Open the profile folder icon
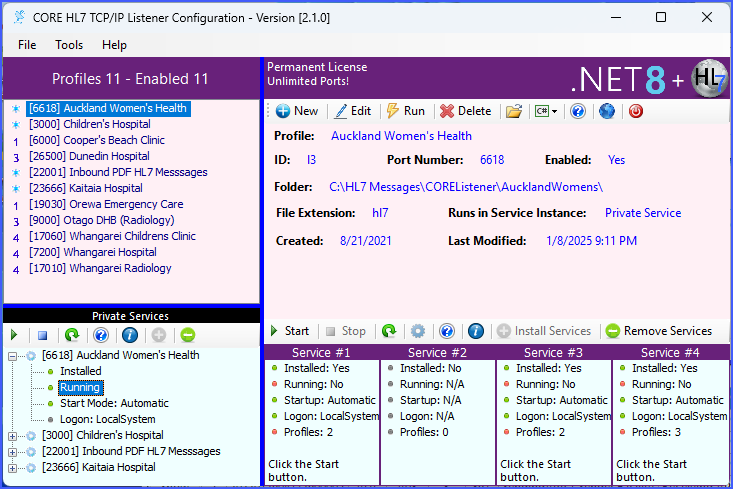 pyautogui.click(x=513, y=111)
